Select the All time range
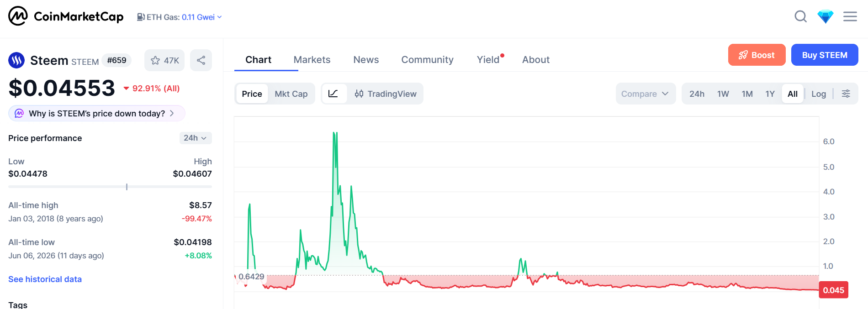This screenshot has width=868, height=309. pos(793,94)
